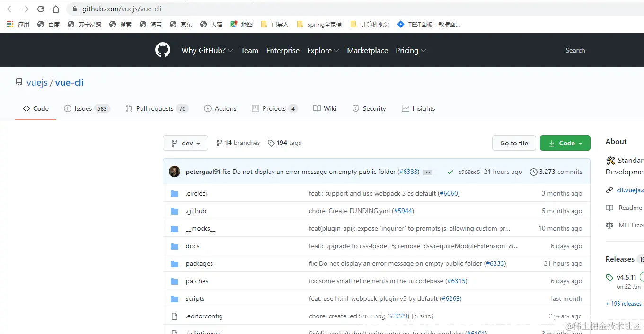Click the #6060 link in .circleci row

[449, 193]
